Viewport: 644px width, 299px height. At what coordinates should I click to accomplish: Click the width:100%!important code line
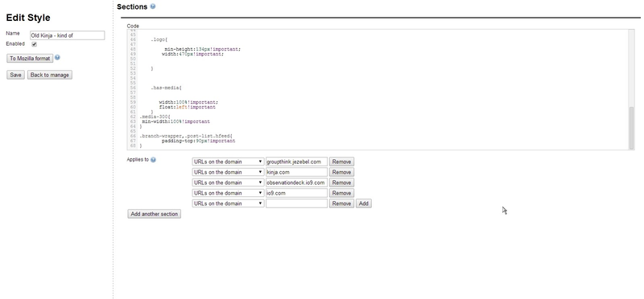pyautogui.click(x=188, y=102)
